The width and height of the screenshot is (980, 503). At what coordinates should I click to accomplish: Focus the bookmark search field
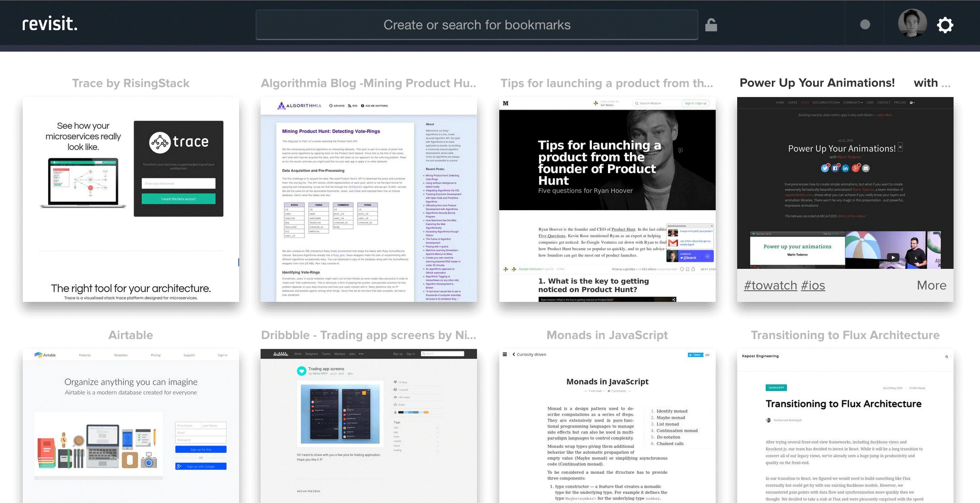point(477,25)
